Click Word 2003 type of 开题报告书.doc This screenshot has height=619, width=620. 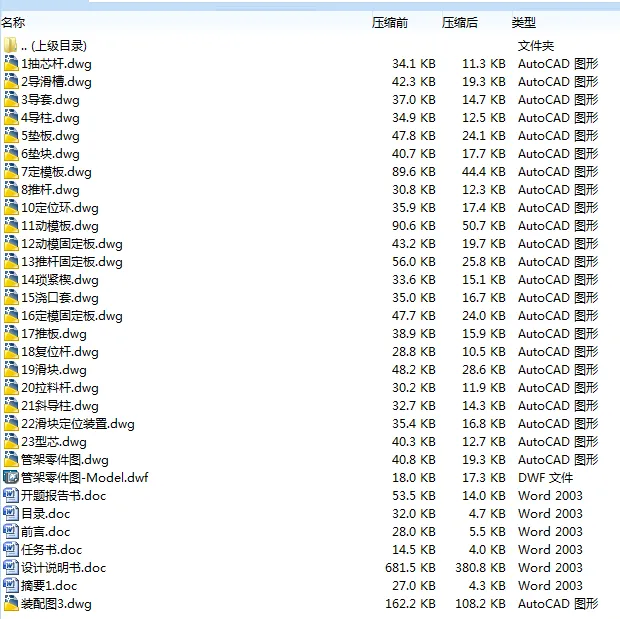pyautogui.click(x=550, y=496)
